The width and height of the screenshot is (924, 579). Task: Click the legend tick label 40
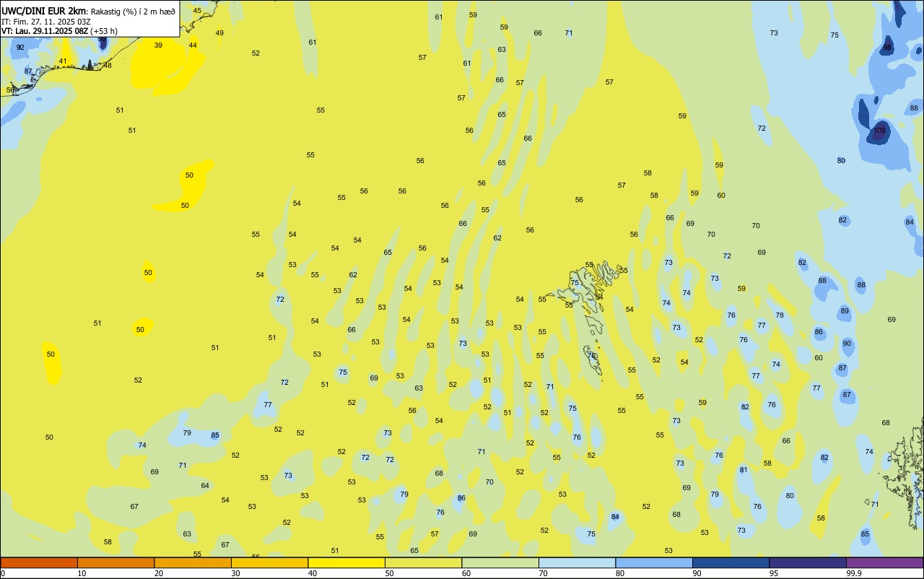(313, 573)
